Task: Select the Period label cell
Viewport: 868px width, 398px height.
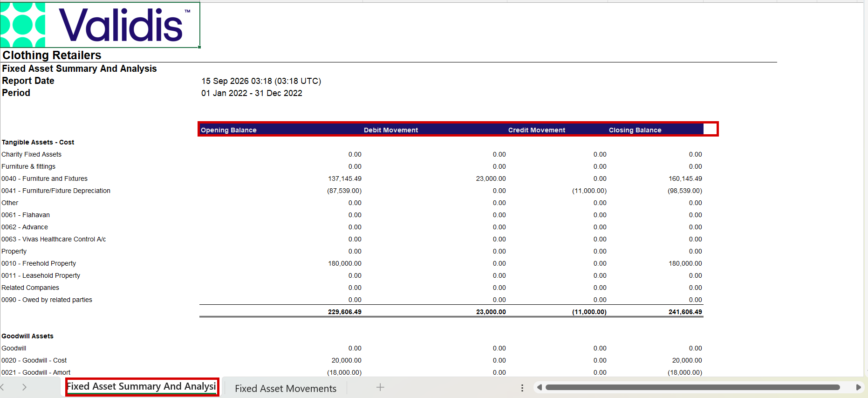Action: 16,93
